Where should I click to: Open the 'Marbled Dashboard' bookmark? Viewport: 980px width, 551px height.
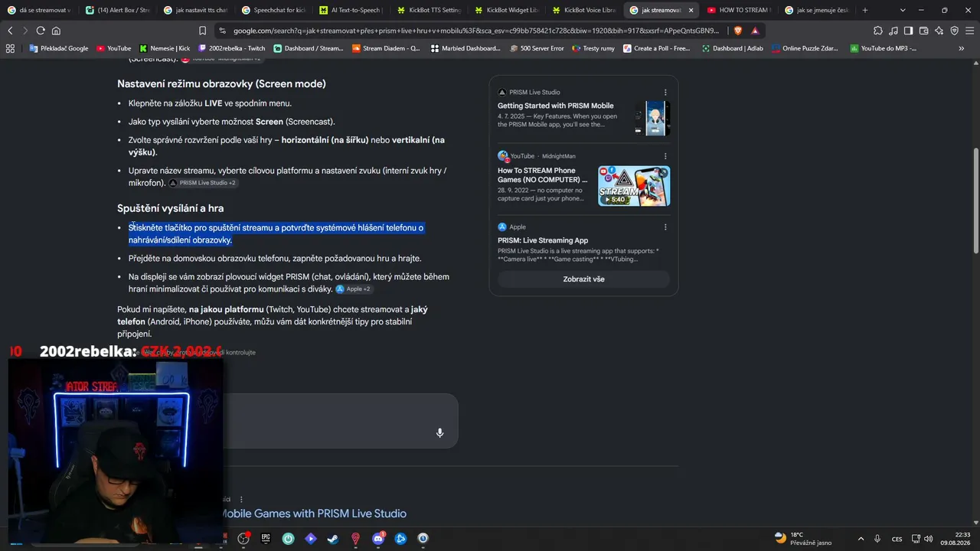(x=465, y=48)
